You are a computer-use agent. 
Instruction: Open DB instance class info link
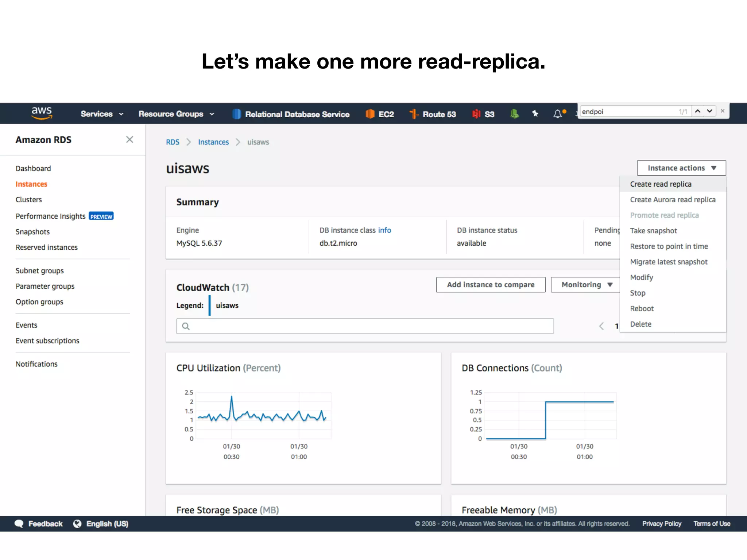coord(384,230)
